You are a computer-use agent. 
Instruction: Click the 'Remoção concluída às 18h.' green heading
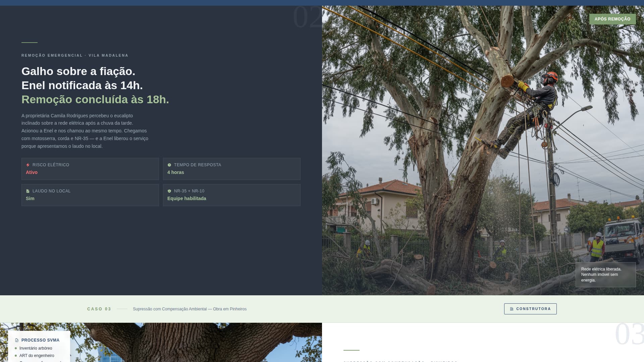click(x=95, y=99)
